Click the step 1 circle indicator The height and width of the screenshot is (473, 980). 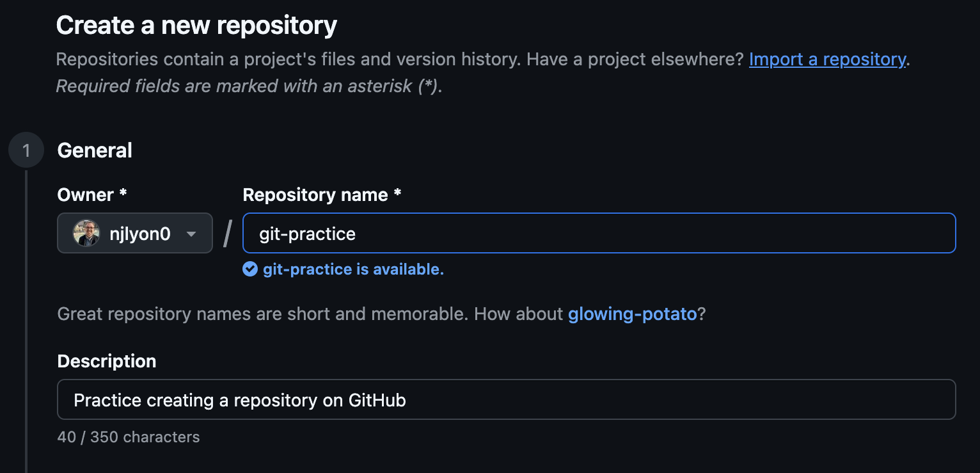[26, 150]
